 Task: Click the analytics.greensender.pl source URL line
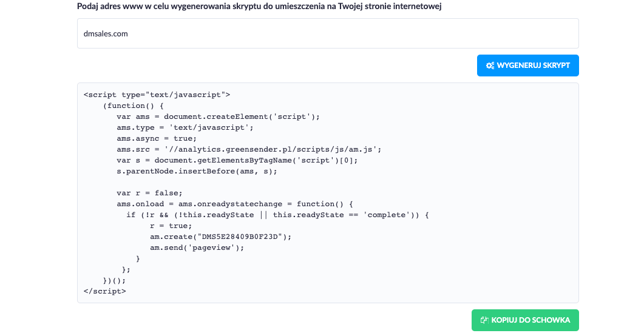(249, 149)
